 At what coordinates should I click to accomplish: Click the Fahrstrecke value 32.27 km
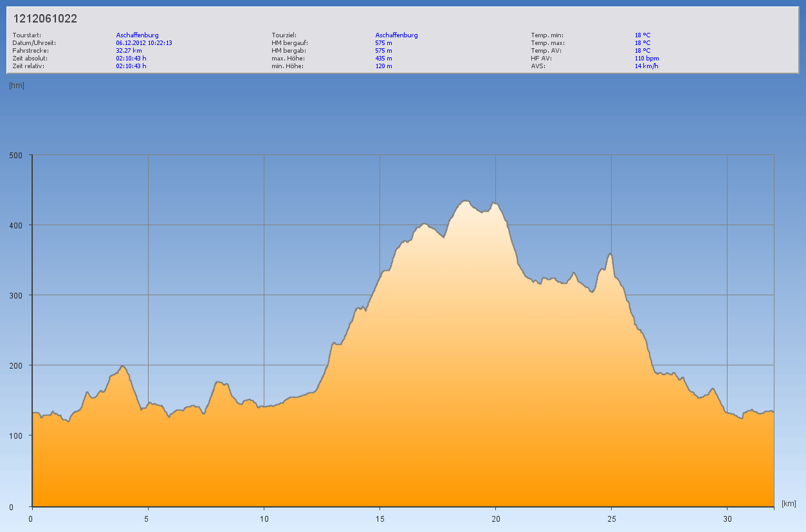[x=129, y=50]
